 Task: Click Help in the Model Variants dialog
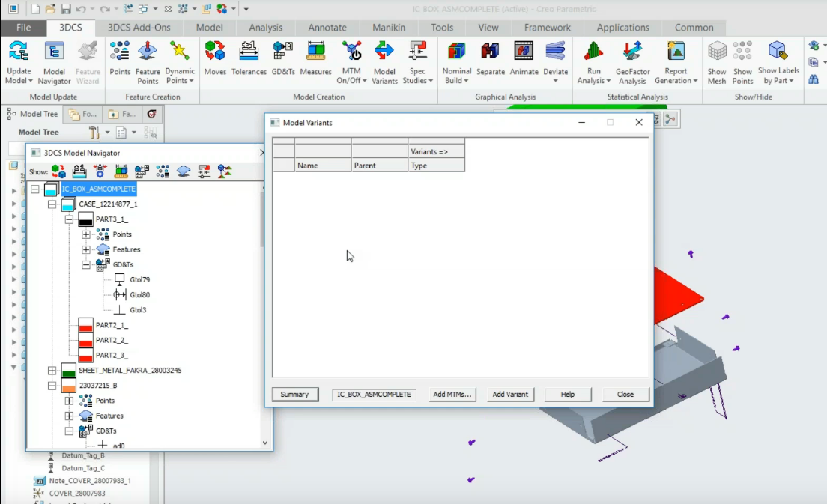coord(568,395)
